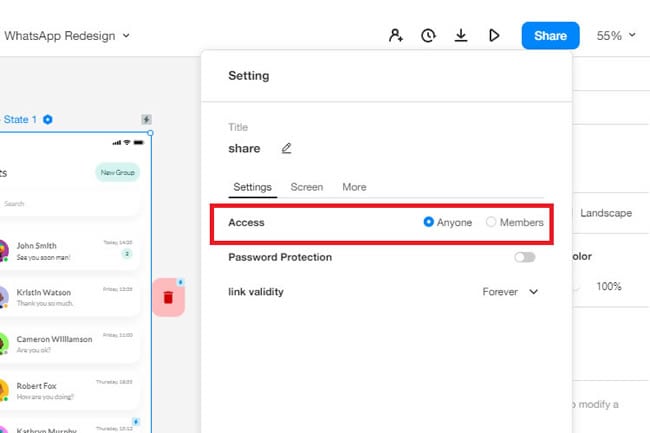Click small lightning icon on trash element

(x=180, y=282)
